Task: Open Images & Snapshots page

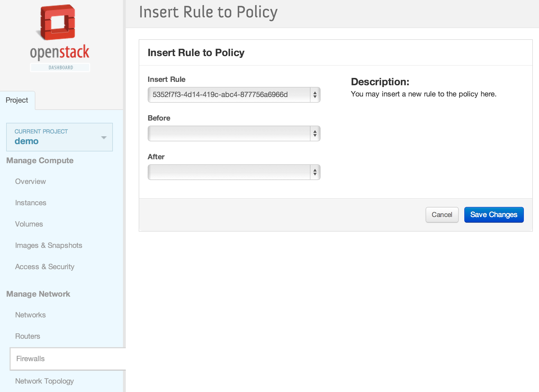Action: (x=49, y=245)
